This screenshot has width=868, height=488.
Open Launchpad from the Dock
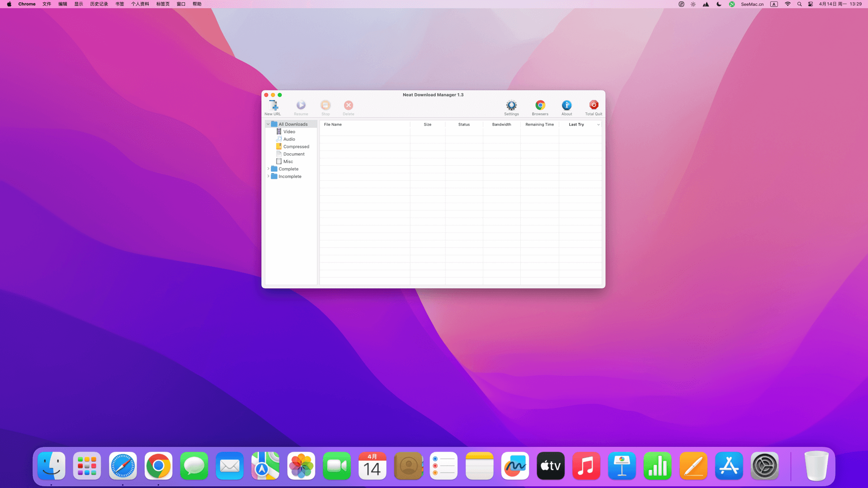point(87,466)
